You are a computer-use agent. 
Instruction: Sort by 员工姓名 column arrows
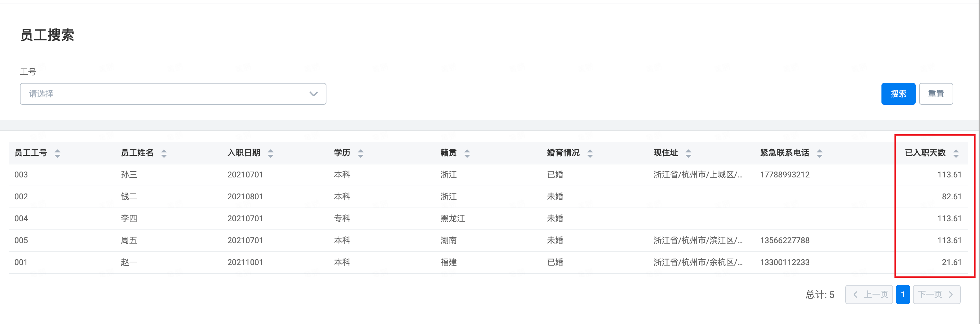164,153
